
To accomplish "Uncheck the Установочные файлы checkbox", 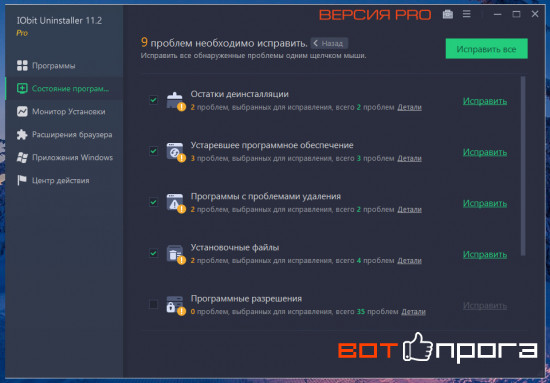I will pyautogui.click(x=153, y=253).
